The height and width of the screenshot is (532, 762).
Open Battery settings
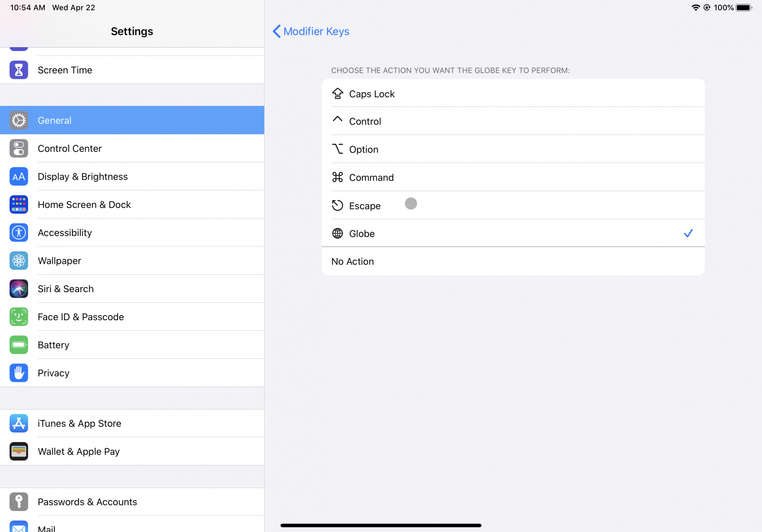[132, 345]
